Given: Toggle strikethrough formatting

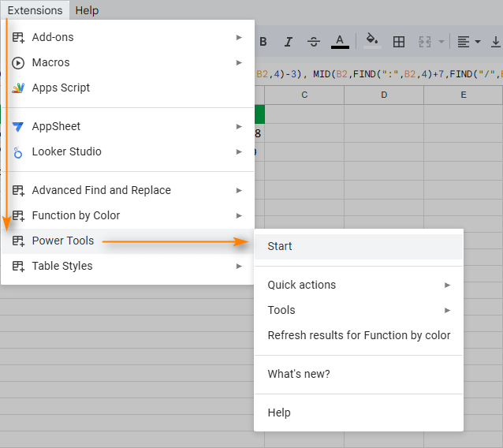Looking at the screenshot, I should (314, 42).
